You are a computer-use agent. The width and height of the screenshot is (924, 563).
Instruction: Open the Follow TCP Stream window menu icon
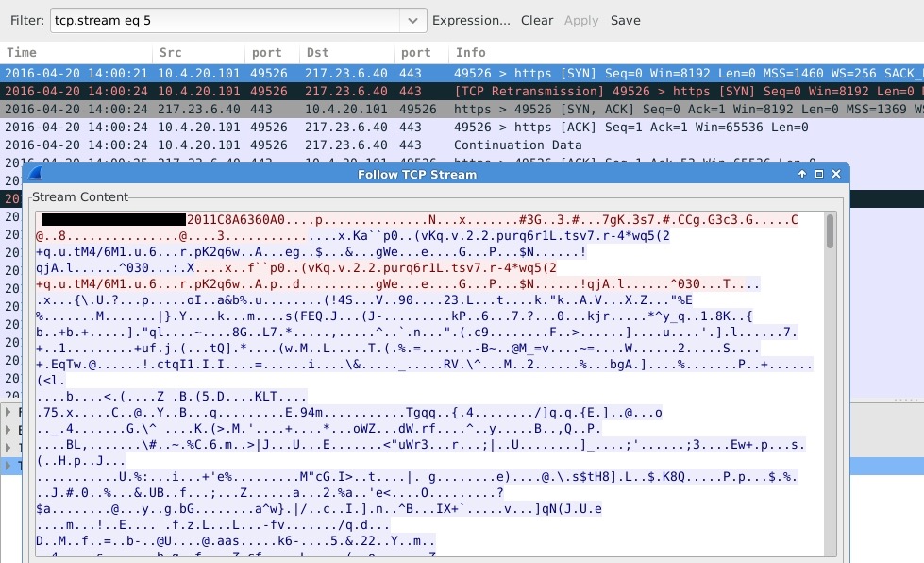[35, 174]
